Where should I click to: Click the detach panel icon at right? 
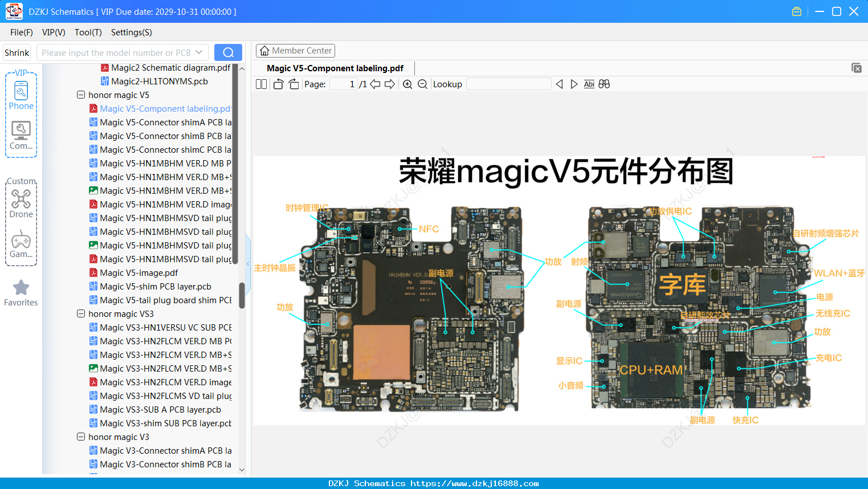tap(857, 68)
